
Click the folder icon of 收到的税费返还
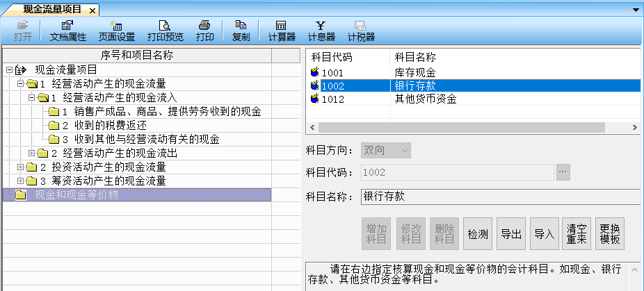point(54,126)
